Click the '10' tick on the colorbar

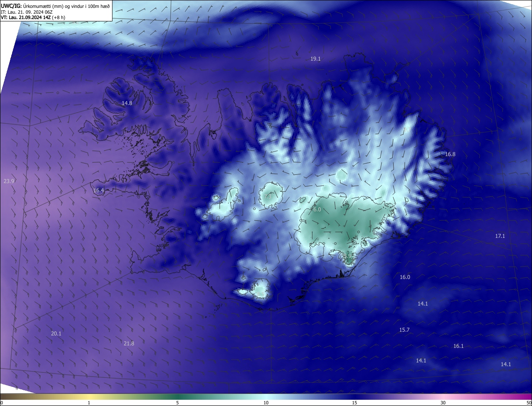tap(266, 403)
